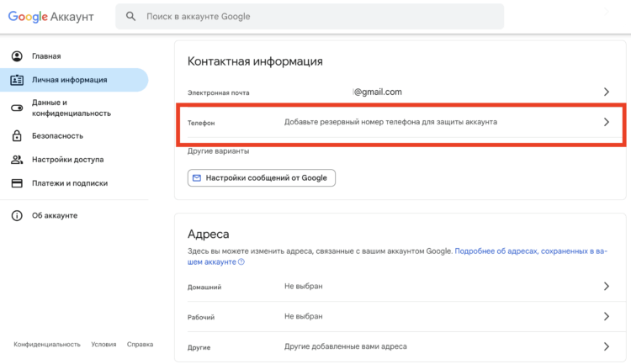Click the Личная информация ID card icon
This screenshot has height=364, width=631.
[x=17, y=80]
